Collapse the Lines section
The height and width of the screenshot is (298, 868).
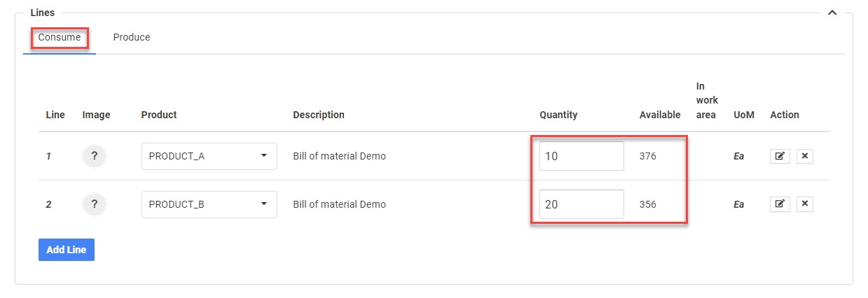[832, 13]
